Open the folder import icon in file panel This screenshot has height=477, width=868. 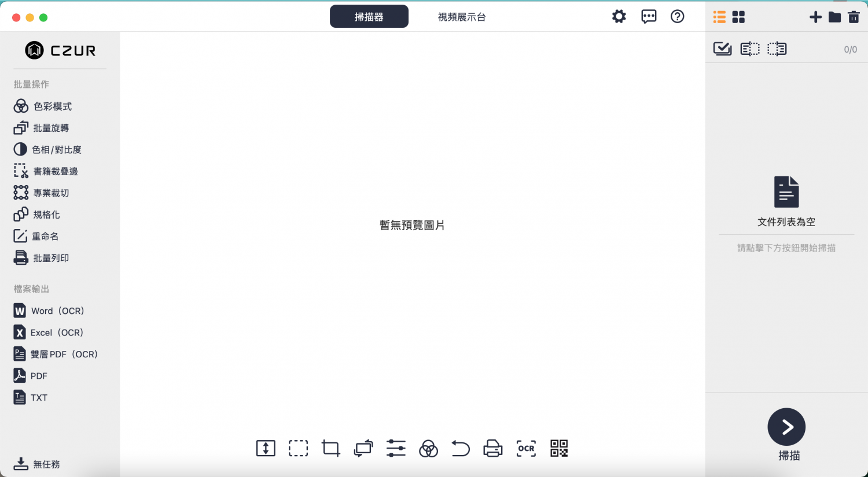[x=834, y=17]
